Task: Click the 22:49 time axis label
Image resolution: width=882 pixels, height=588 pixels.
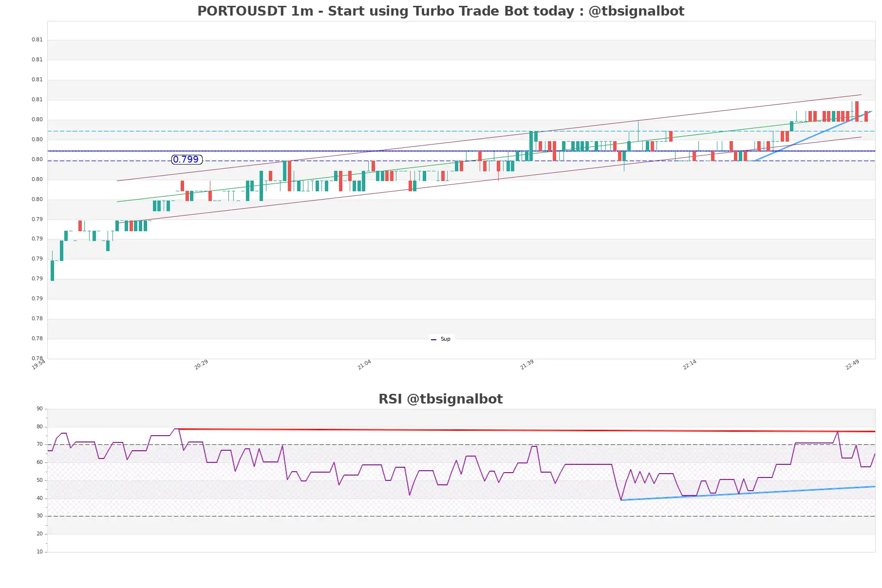Action: pos(852,365)
